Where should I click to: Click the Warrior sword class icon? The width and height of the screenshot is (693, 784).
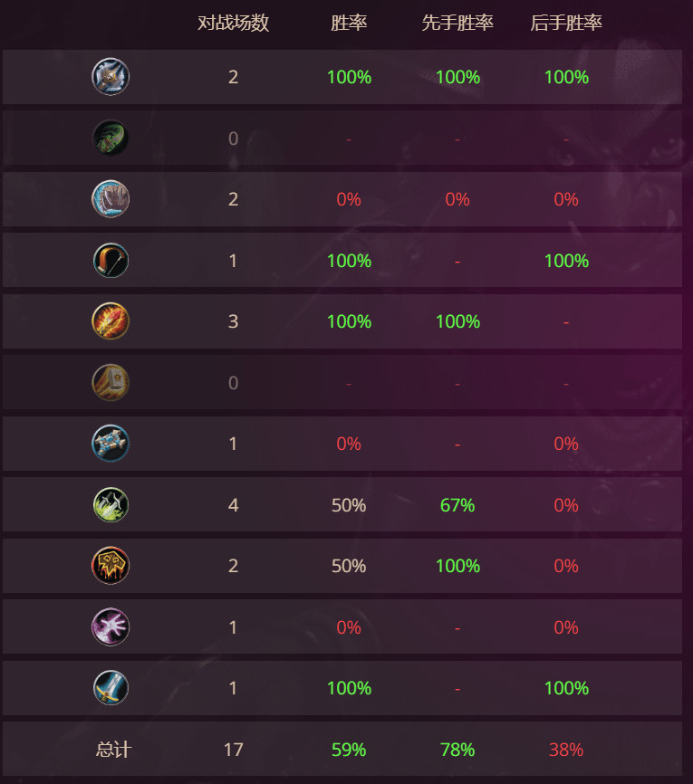111,688
